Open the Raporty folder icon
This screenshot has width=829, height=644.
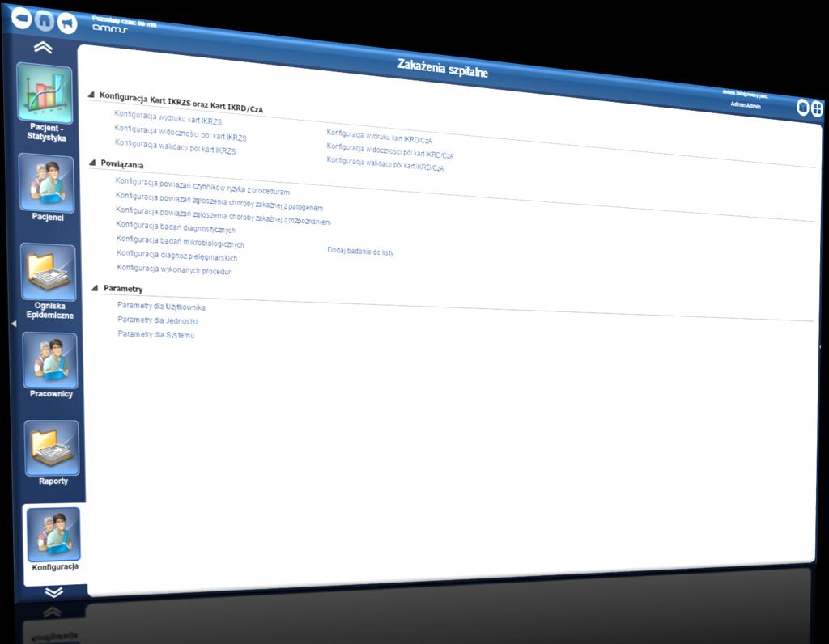[x=52, y=448]
